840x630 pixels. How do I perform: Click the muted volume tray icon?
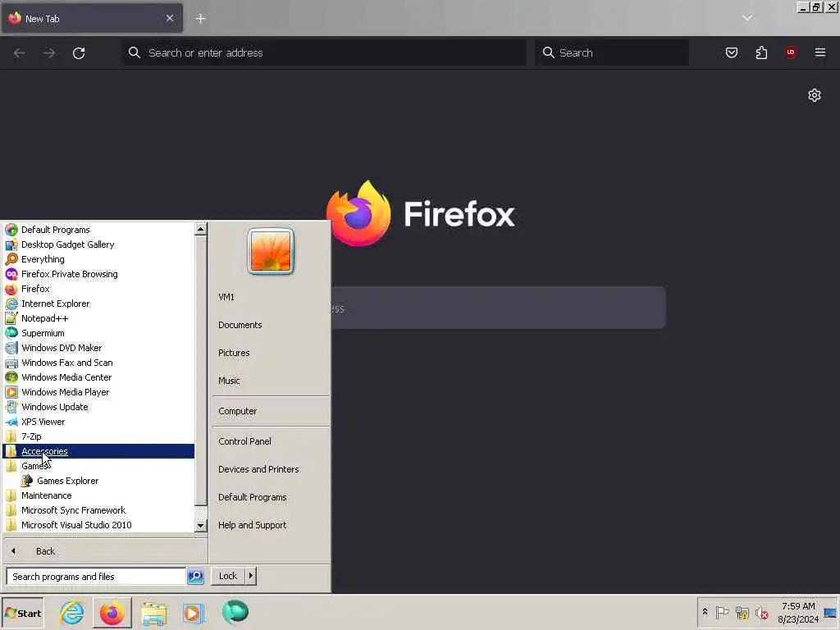pos(761,612)
